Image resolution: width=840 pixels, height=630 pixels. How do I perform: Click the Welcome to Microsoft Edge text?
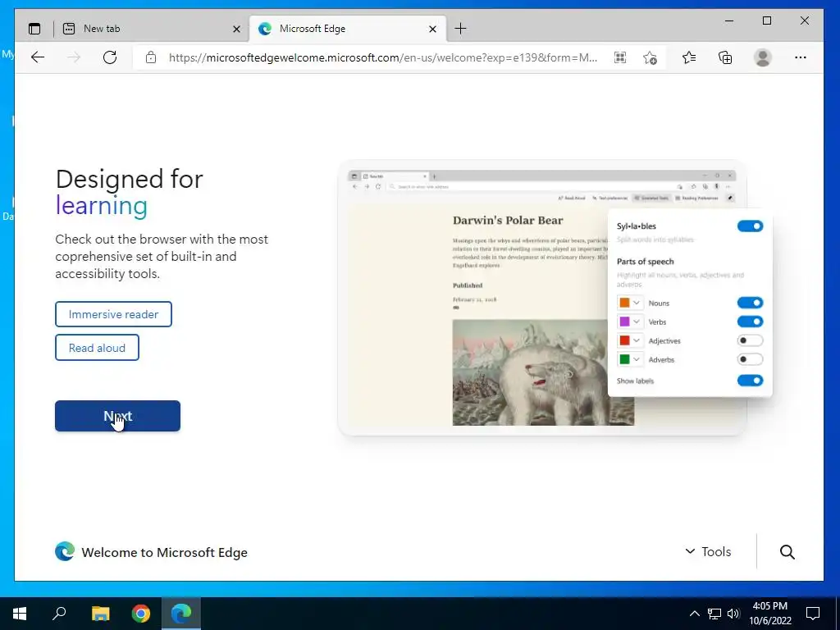pos(164,552)
